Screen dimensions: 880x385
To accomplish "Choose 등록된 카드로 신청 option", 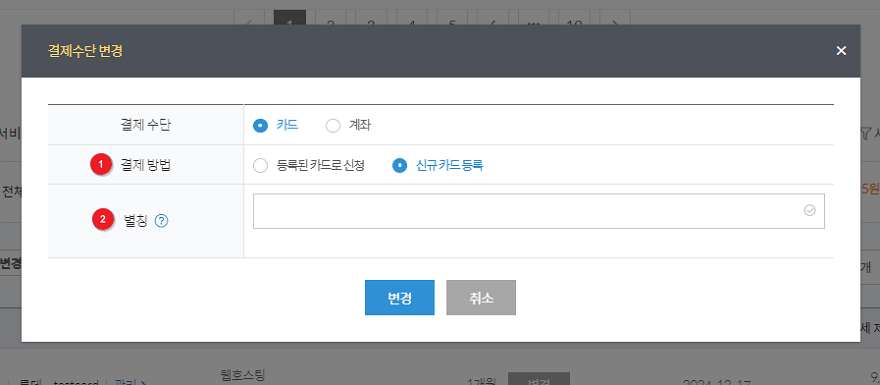I will click(260, 166).
